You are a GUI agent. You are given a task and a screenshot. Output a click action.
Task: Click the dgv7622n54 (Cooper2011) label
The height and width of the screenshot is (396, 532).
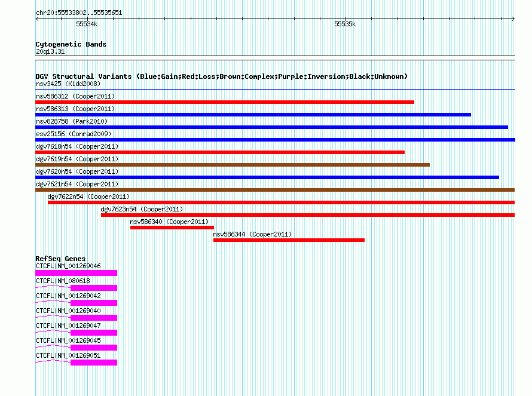(88, 197)
